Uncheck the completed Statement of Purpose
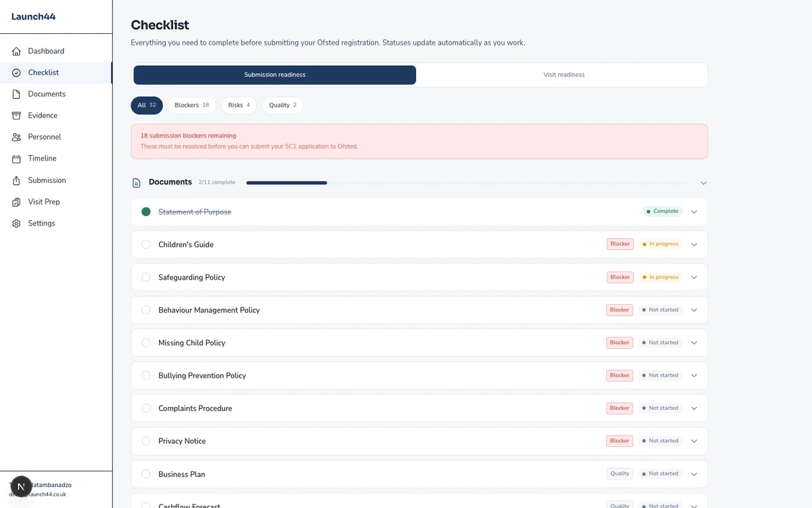Screen dimensions: 812x508 coord(145,211)
